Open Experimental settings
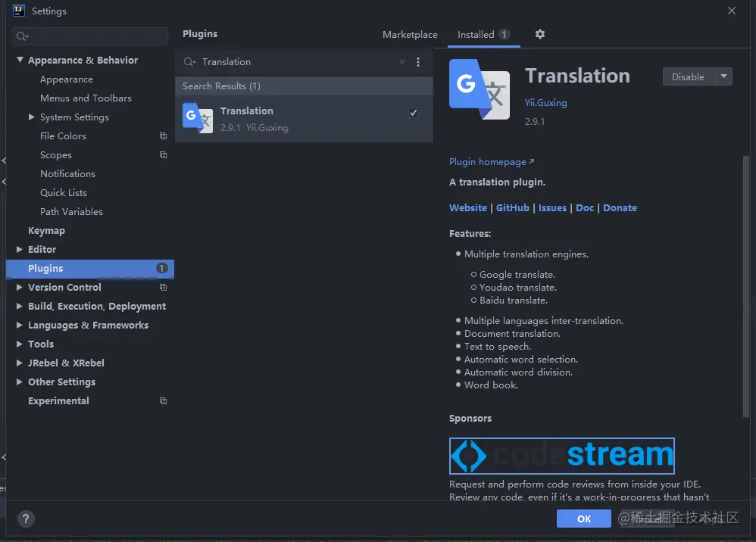756x542 pixels. tap(58, 401)
